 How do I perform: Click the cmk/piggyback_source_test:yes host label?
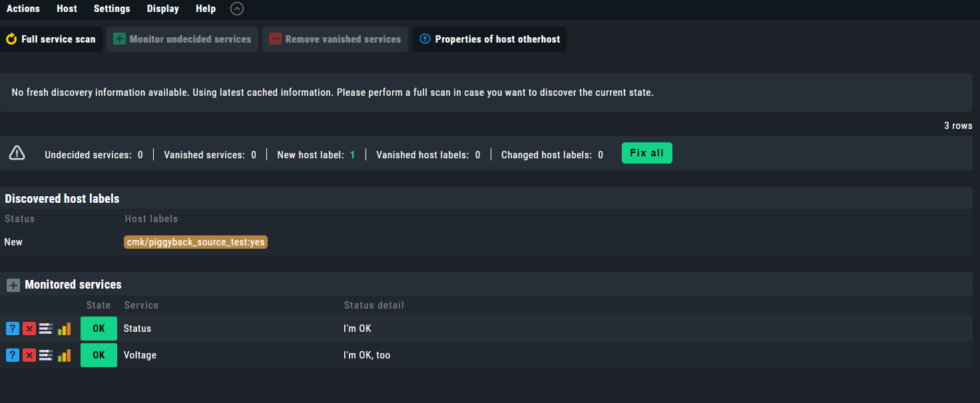click(196, 242)
